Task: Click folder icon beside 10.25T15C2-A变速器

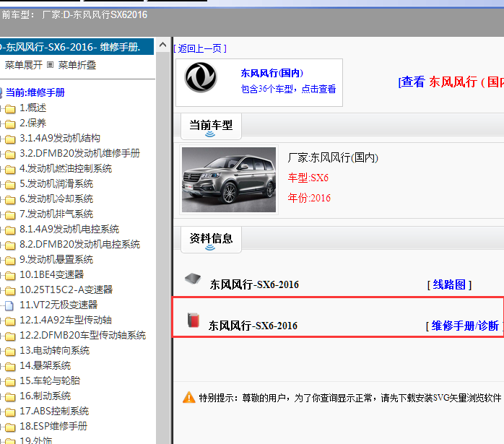Action: tap(10, 291)
